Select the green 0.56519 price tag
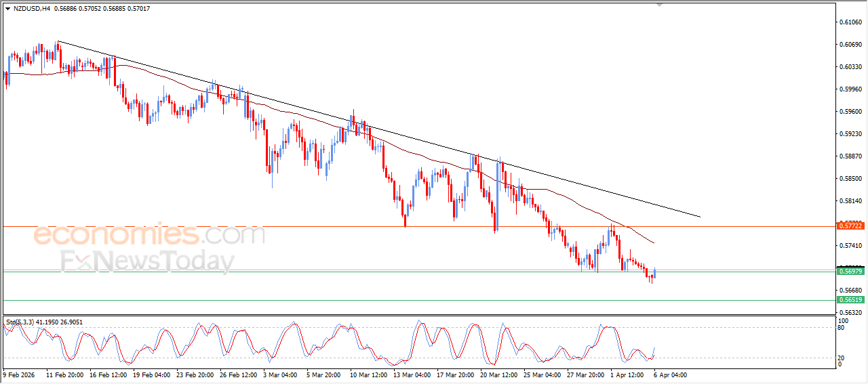Screen dimensions: 868x384 [850, 299]
